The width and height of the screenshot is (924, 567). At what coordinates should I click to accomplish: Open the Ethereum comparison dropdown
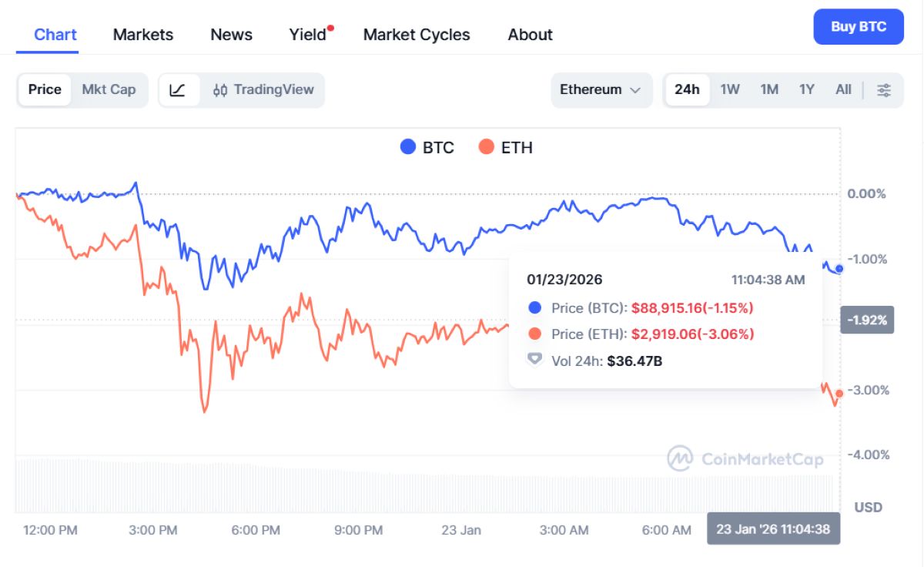[x=601, y=89]
